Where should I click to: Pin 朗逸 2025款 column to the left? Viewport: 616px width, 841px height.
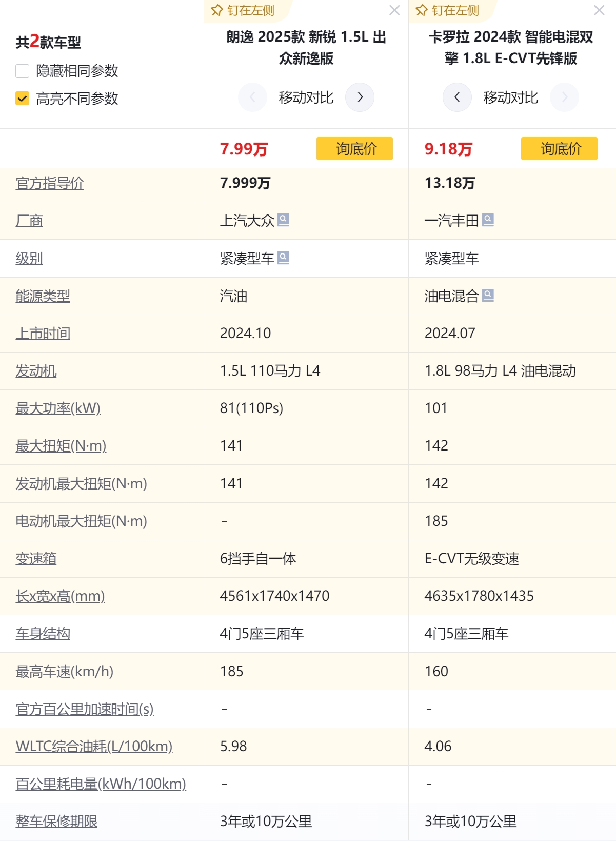coord(243,10)
